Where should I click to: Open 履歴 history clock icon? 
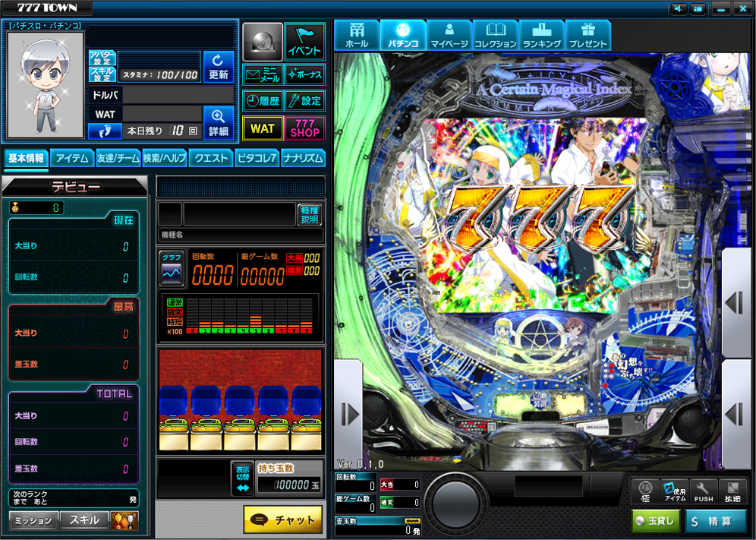tap(263, 100)
